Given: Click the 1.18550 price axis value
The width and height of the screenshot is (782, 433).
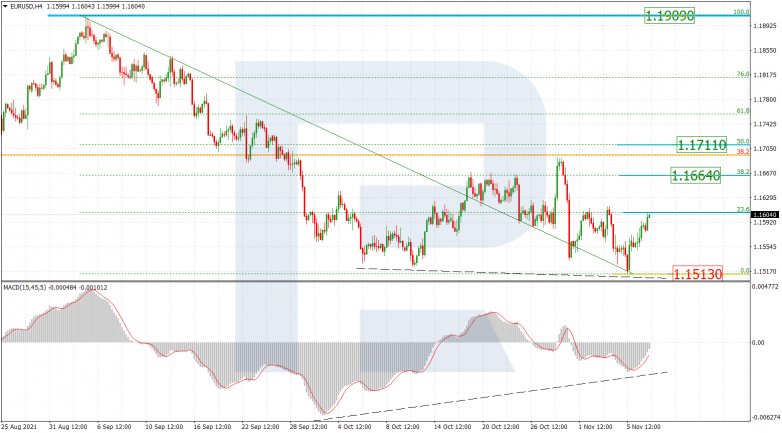Looking at the screenshot, I should (x=766, y=50).
